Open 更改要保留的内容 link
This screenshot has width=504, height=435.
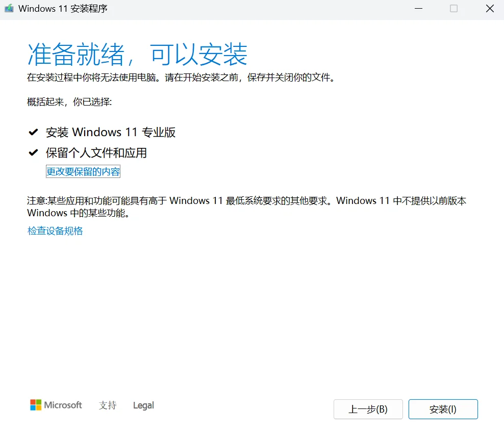pyautogui.click(x=83, y=171)
